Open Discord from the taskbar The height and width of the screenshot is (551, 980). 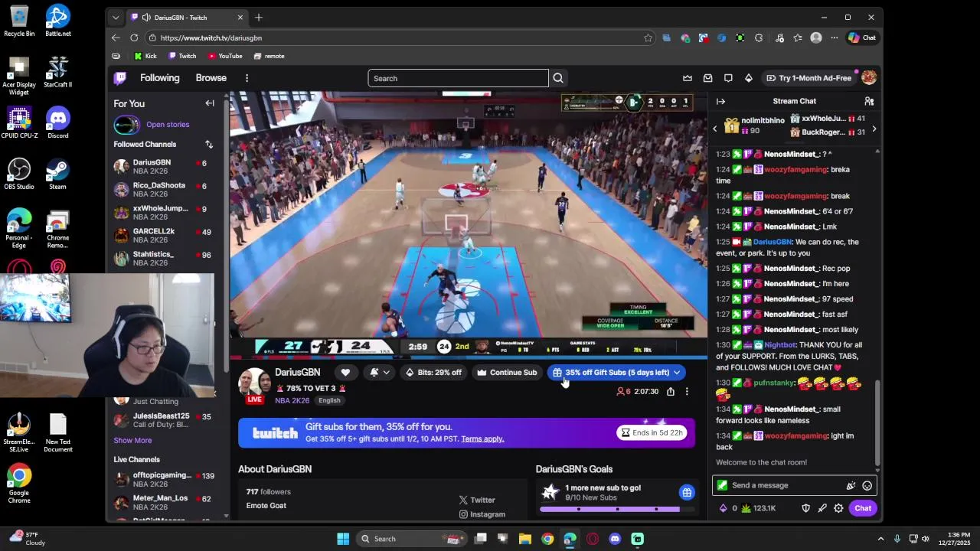615,539
